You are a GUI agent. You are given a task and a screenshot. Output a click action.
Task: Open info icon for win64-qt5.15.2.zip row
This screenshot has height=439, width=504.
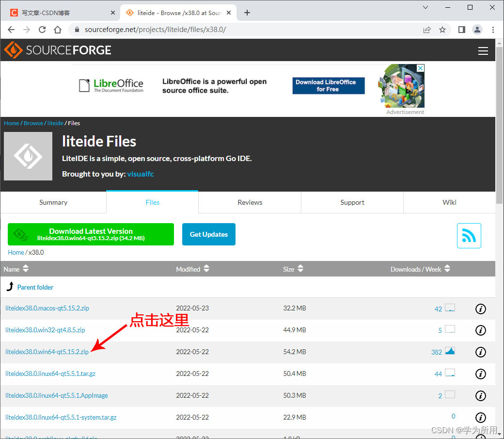tap(481, 352)
